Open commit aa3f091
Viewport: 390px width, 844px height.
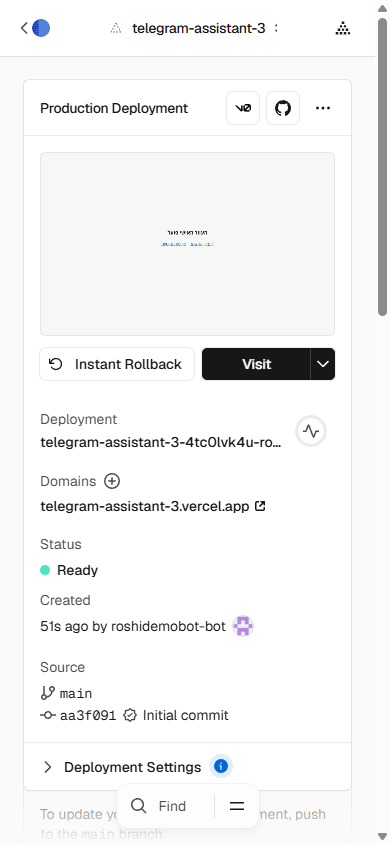pyautogui.click(x=88, y=715)
